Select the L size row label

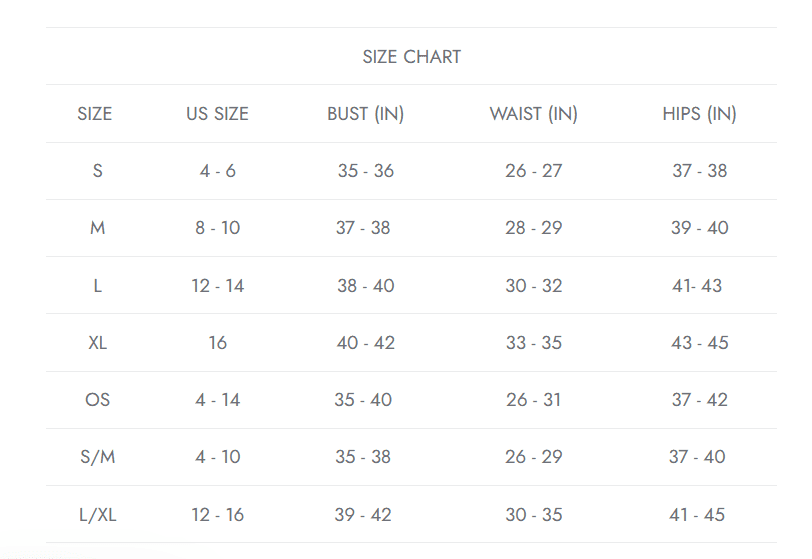click(x=97, y=285)
